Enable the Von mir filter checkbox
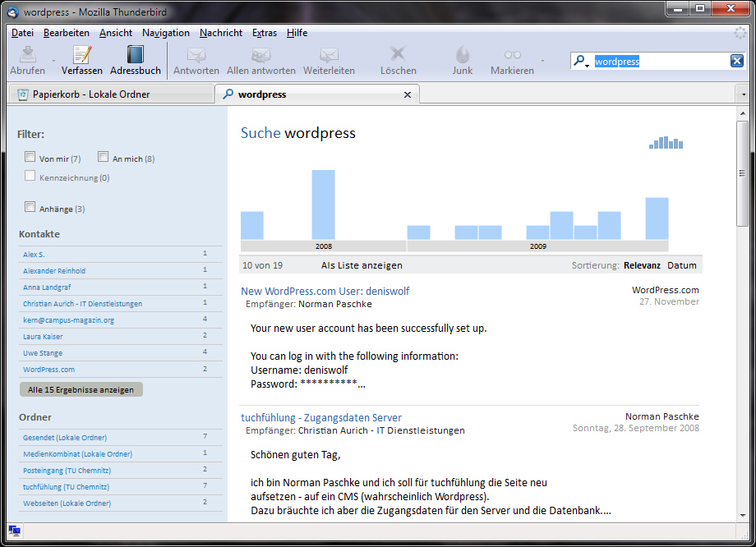 tap(30, 157)
